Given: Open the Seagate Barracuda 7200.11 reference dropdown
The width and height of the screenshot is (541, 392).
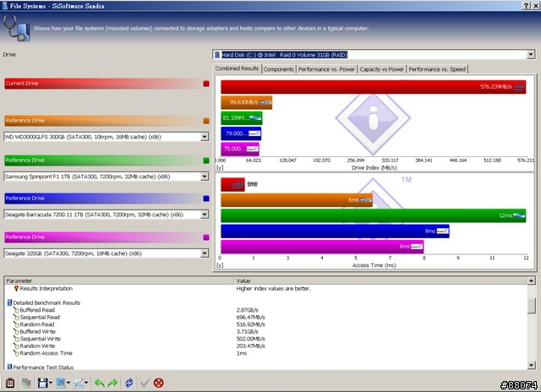Looking at the screenshot, I should pyautogui.click(x=205, y=215).
